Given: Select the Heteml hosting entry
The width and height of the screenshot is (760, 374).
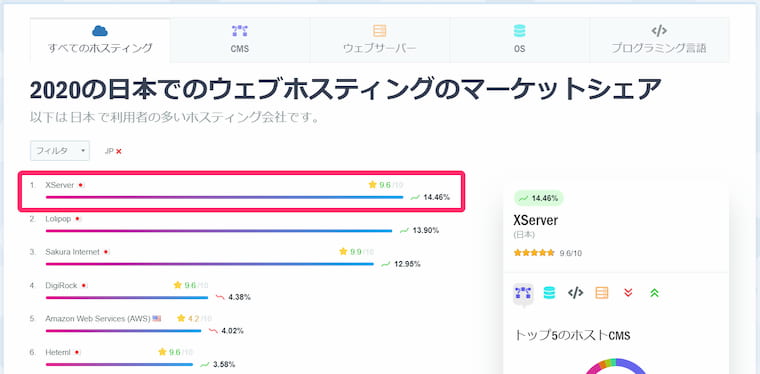Looking at the screenshot, I should (58, 352).
